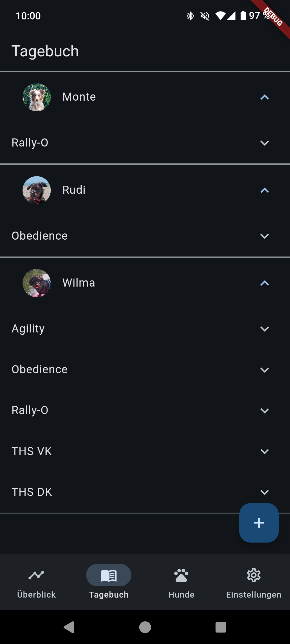This screenshot has width=290, height=644.
Task: Tap the recent apps square icon
Action: pyautogui.click(x=221, y=627)
